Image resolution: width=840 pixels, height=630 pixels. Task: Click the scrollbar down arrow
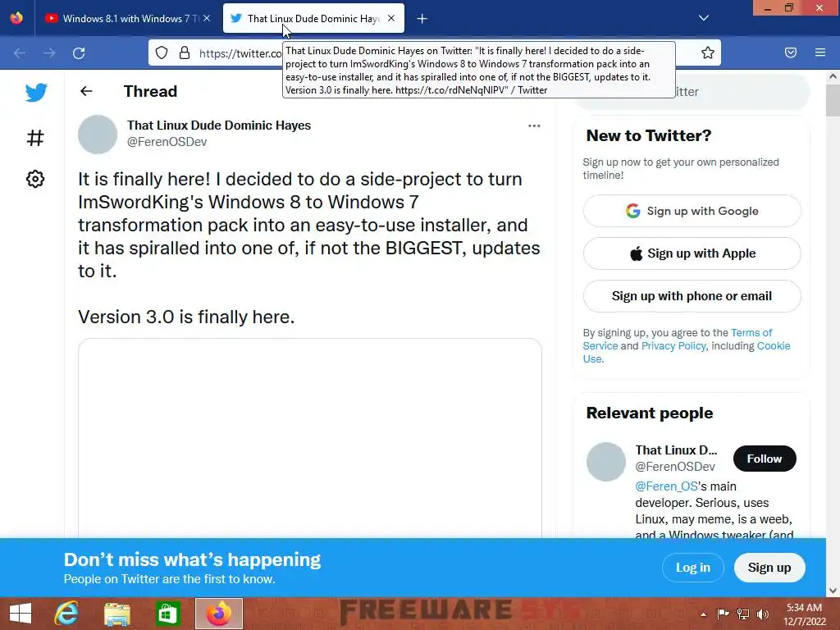point(833,591)
